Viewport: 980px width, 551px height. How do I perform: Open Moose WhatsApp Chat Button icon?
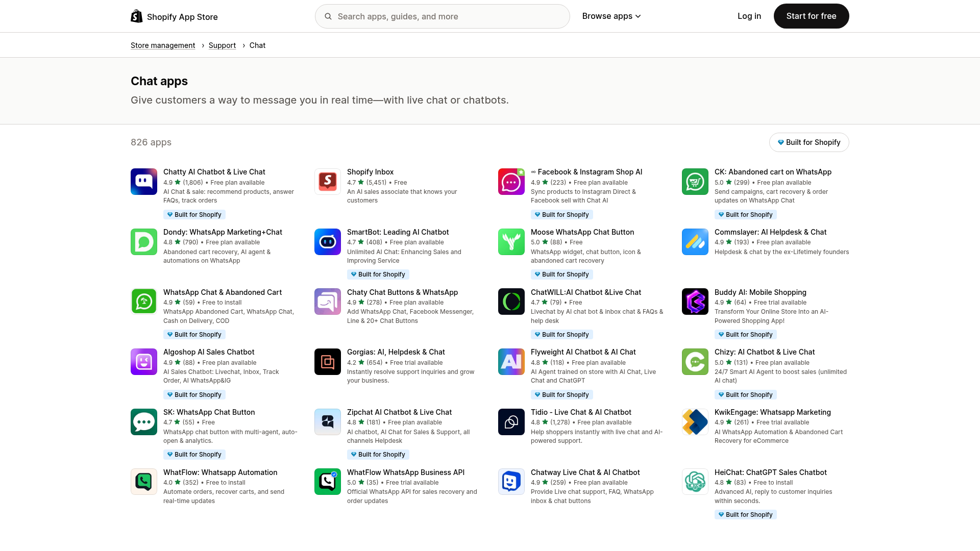pos(511,242)
